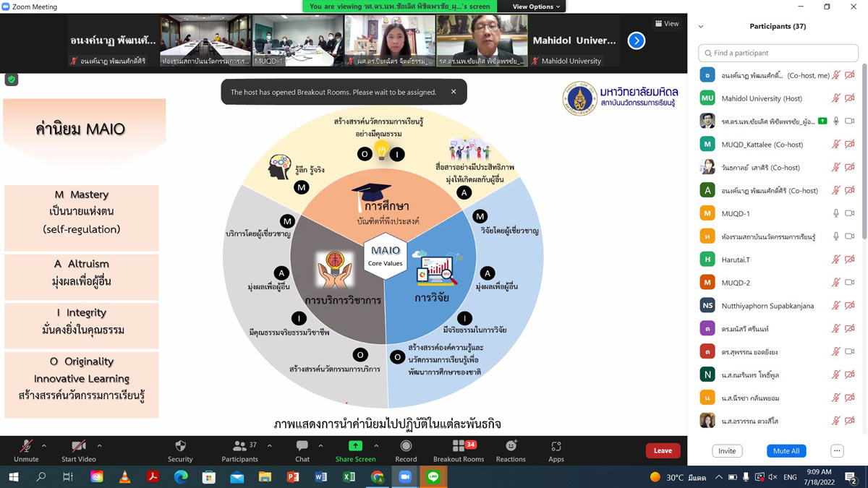Open the Reactions emoji icon

511,446
